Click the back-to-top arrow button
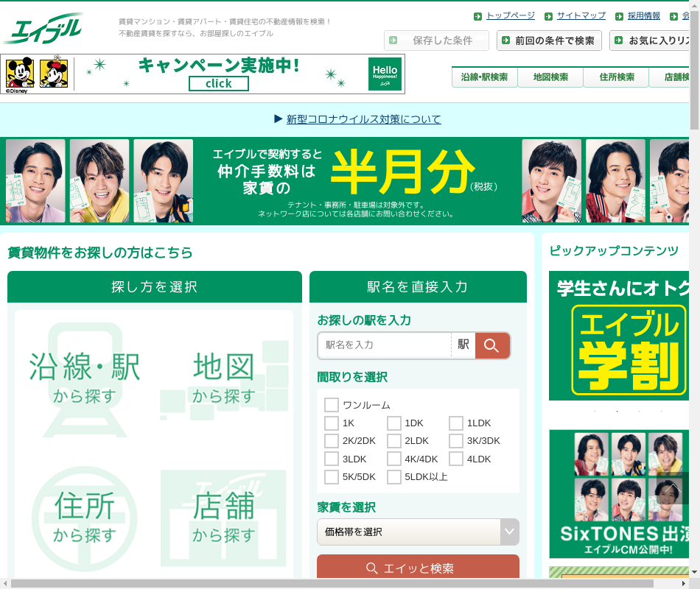Viewport: 700px width, 589px height. 672,488
